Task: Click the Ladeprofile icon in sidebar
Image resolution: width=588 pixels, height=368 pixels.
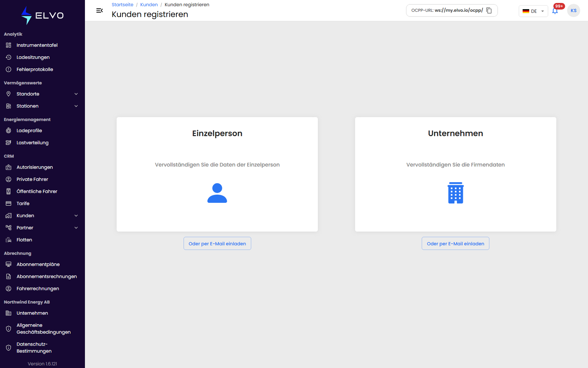Action: click(x=8, y=131)
